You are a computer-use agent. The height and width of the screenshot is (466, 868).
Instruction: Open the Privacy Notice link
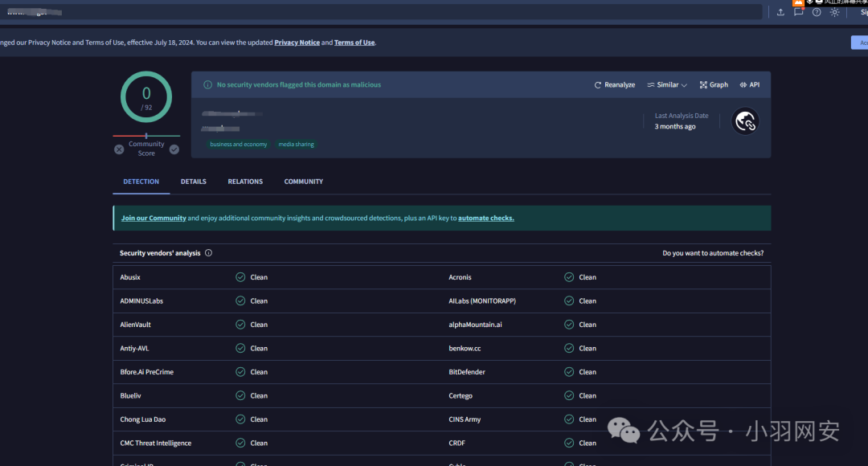coord(297,42)
